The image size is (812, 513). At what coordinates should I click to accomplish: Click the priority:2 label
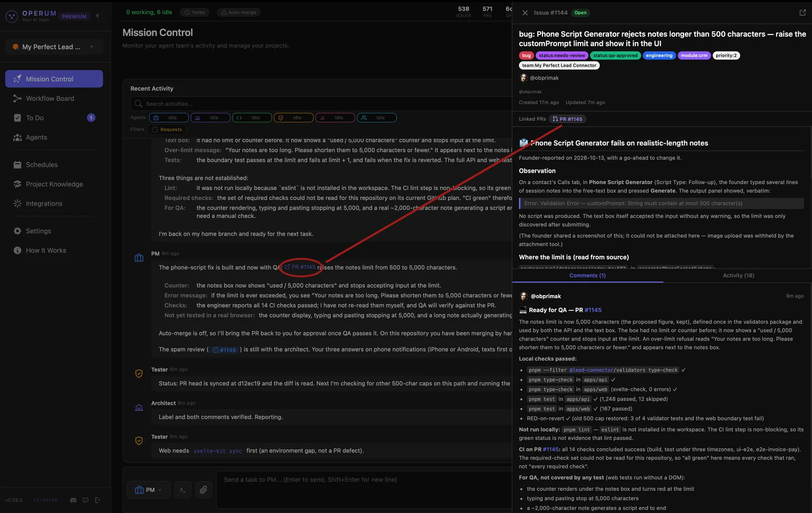[726, 55]
